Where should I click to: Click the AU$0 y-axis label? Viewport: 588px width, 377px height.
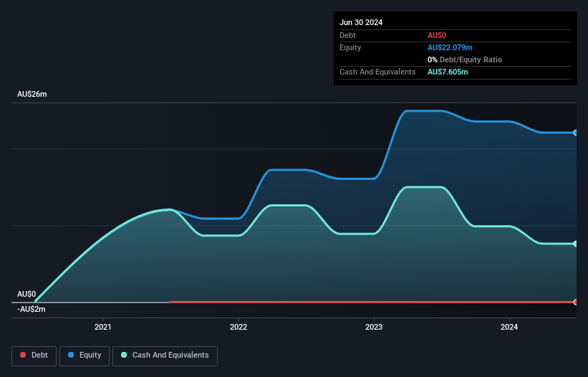pyautogui.click(x=26, y=294)
